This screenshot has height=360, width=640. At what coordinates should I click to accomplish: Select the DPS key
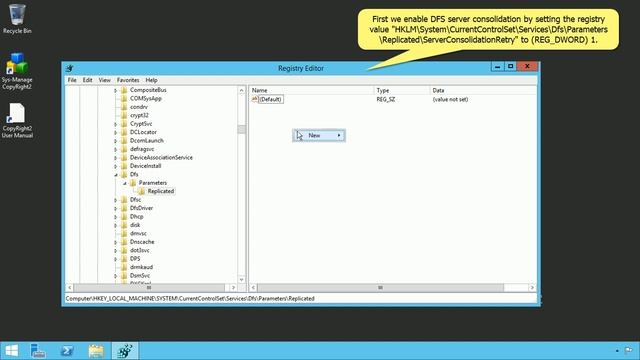135,258
